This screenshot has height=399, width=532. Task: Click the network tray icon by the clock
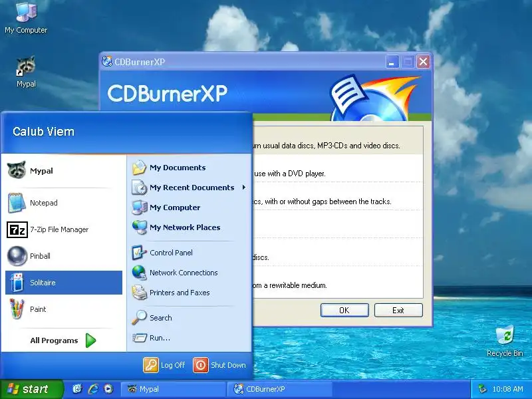pyautogui.click(x=481, y=389)
